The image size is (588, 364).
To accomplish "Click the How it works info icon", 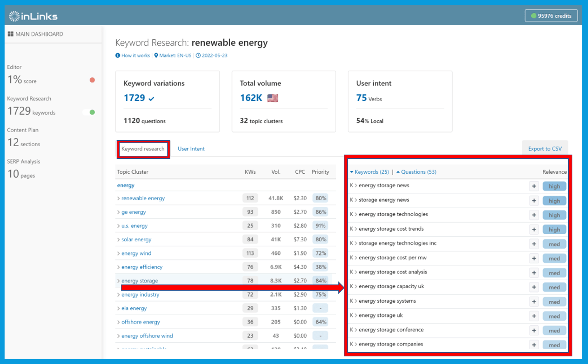I will point(118,56).
